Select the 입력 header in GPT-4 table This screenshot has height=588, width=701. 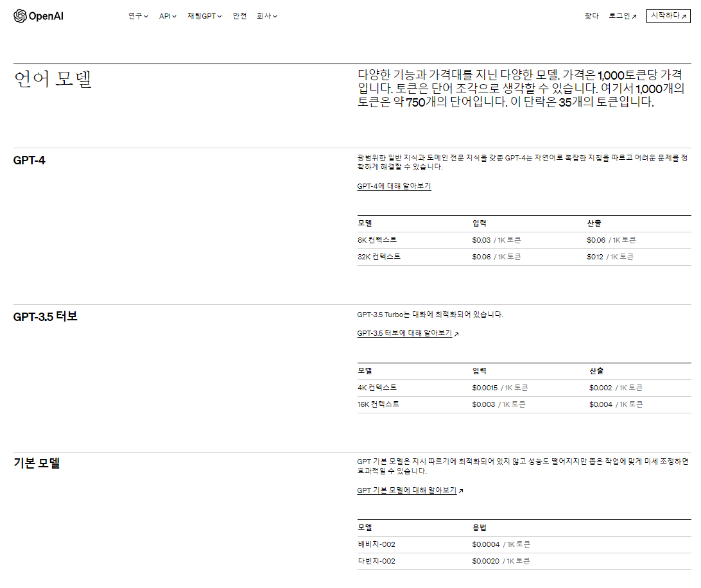(480, 223)
